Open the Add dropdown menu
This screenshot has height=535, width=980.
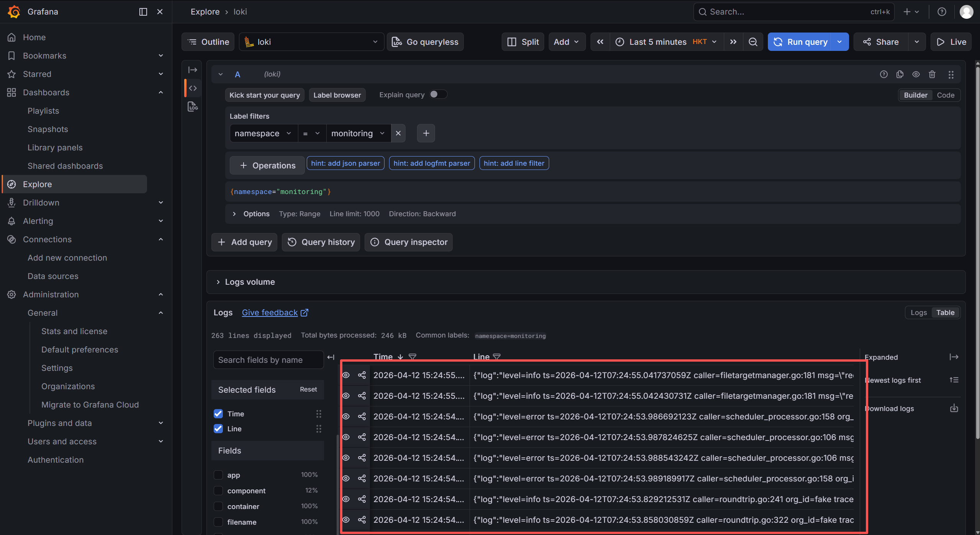point(567,42)
